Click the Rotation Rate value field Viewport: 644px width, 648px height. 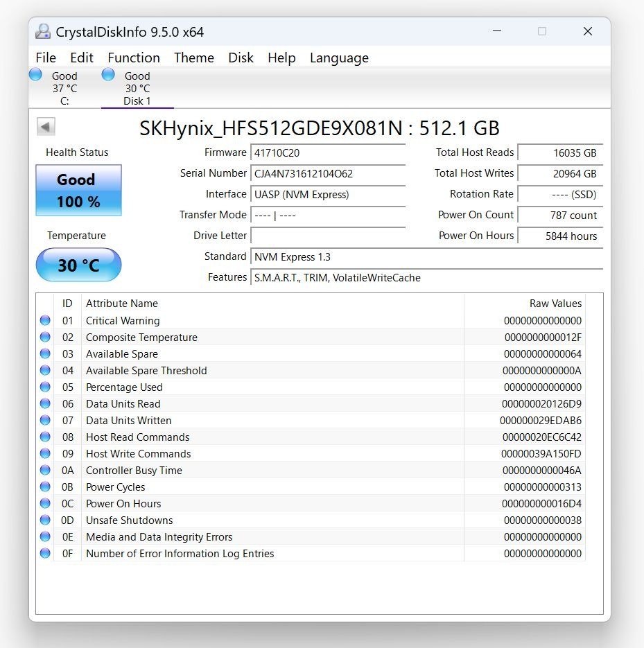tap(560, 194)
